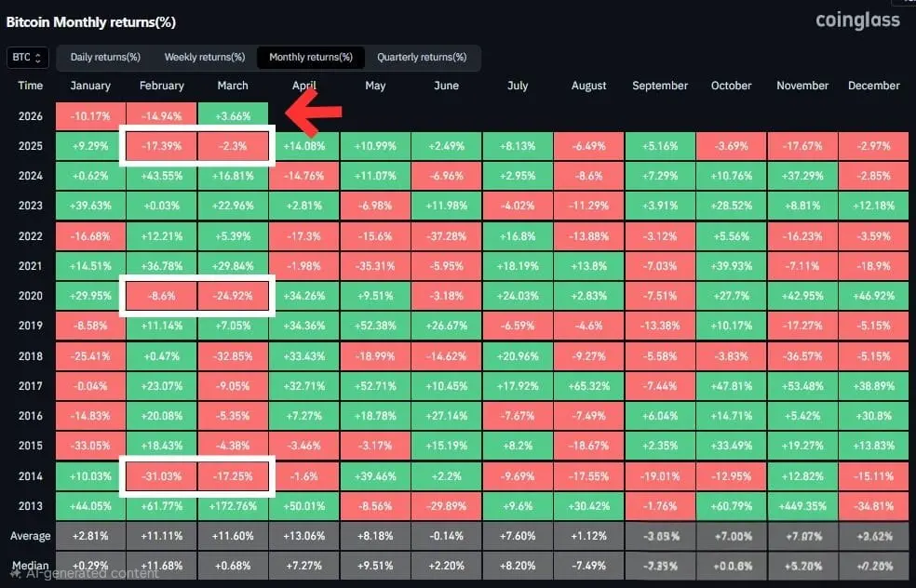Click the 2019 May cell +52.38%
916x588 pixels.
point(375,326)
